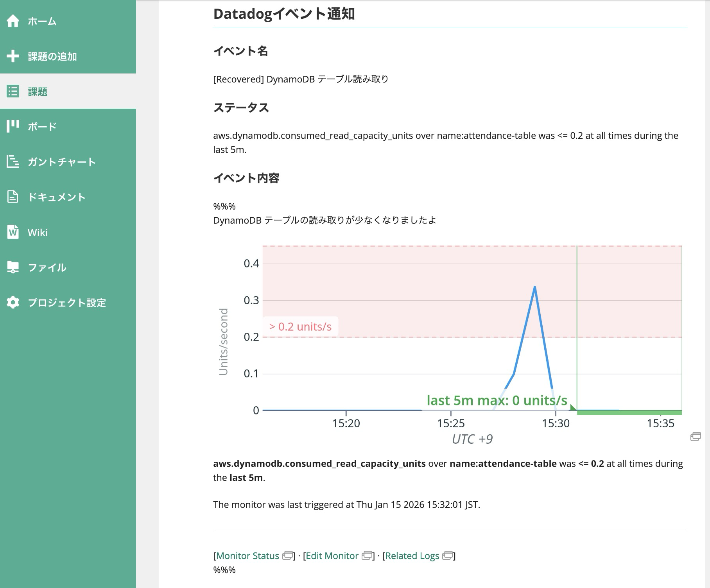Click the copy icon next to Related Logs

(448, 556)
